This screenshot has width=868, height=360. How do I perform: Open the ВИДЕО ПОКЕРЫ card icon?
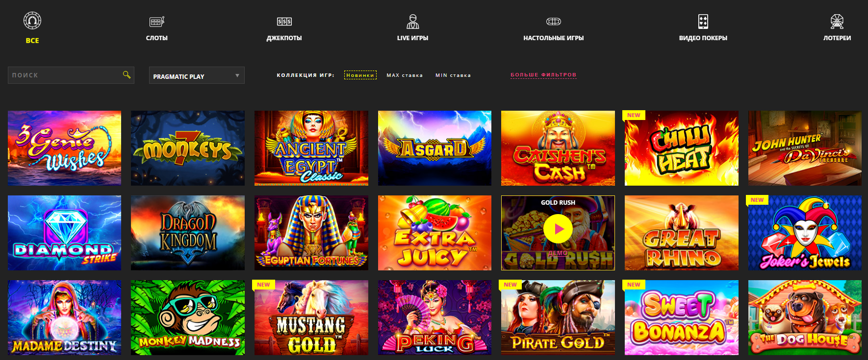pyautogui.click(x=703, y=22)
